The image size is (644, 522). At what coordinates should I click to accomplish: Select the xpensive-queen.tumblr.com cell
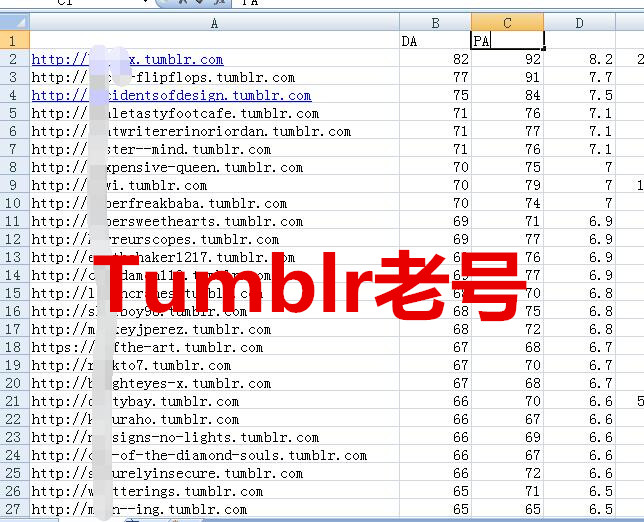(x=214, y=167)
